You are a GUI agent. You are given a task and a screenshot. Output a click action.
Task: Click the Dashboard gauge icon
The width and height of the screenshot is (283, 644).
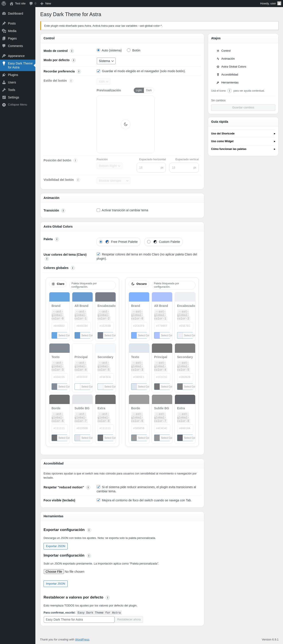click(x=4, y=13)
